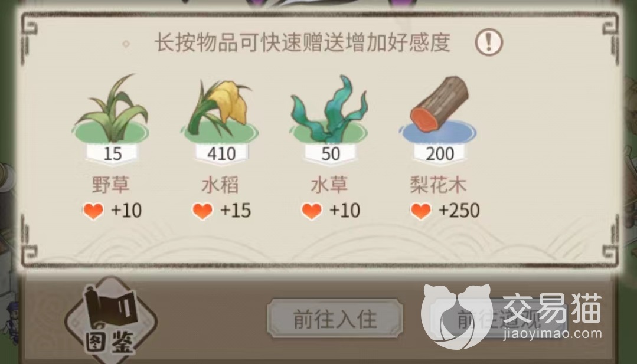Click the 梨花木 quantity badge showing 200
Image resolution: width=637 pixels, height=364 pixels.
[440, 154]
